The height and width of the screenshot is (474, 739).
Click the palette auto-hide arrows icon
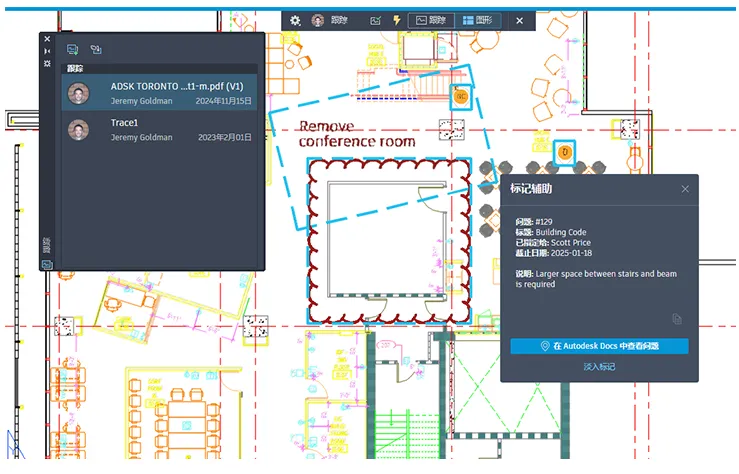pos(47,51)
